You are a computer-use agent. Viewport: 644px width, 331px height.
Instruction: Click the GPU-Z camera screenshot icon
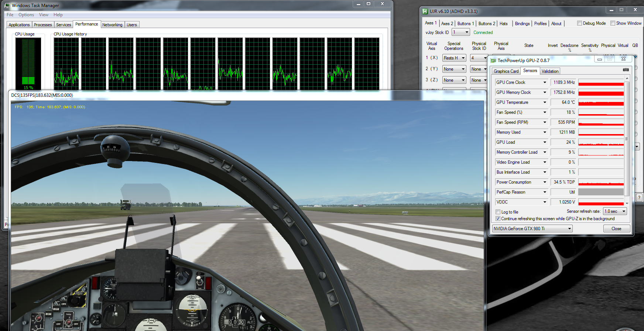click(x=626, y=69)
